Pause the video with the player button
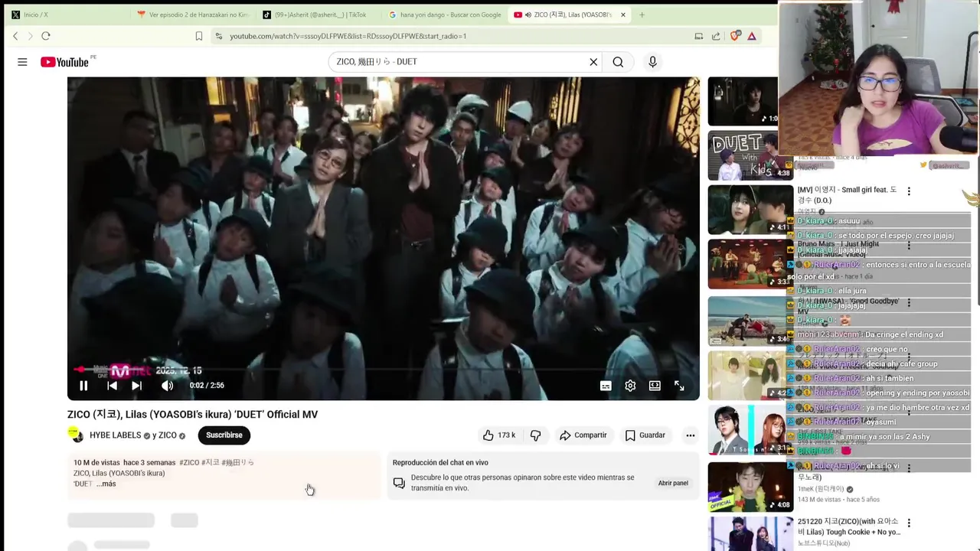Screen dimensions: 980x551 tap(83, 386)
